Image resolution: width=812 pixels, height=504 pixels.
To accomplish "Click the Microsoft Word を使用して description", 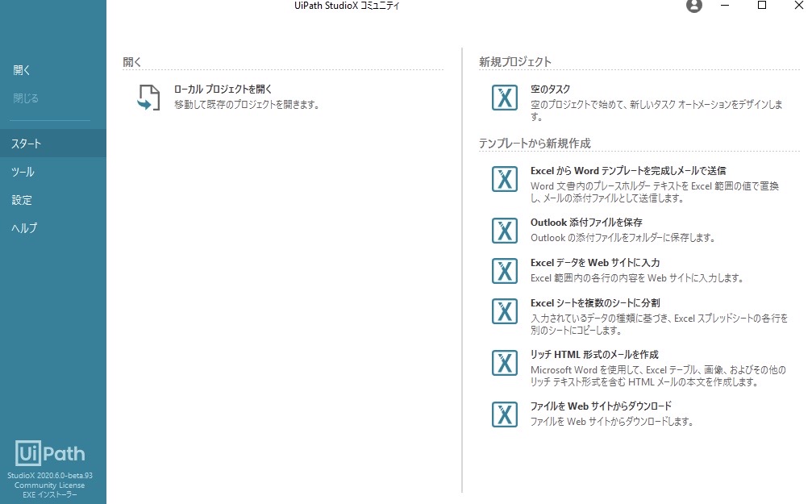I will (x=658, y=376).
